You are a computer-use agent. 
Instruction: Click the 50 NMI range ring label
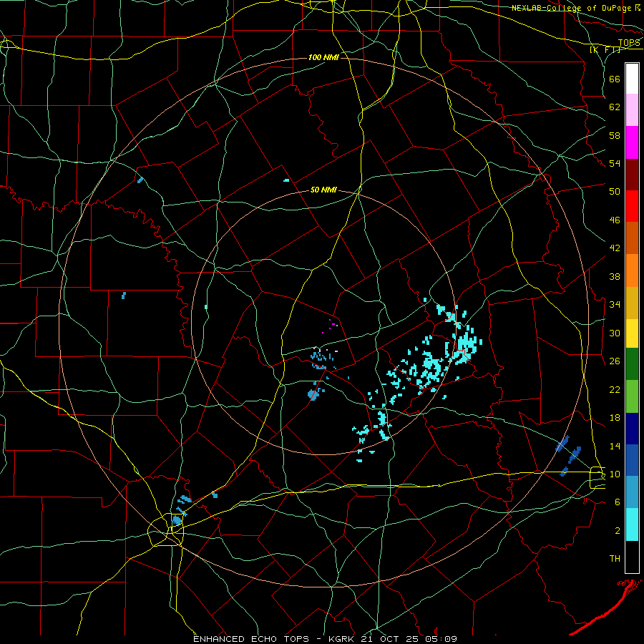click(323, 190)
